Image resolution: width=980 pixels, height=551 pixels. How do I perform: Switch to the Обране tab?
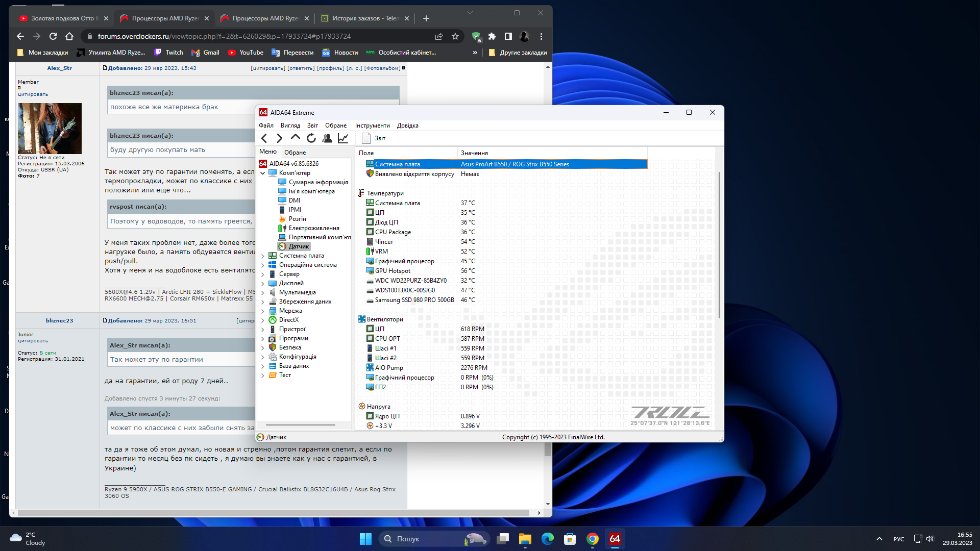(x=295, y=153)
